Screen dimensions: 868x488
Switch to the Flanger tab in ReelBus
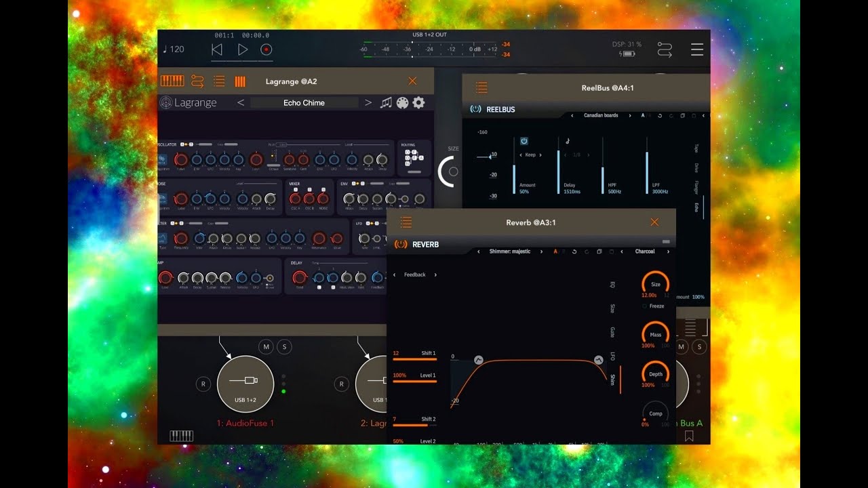(x=696, y=187)
